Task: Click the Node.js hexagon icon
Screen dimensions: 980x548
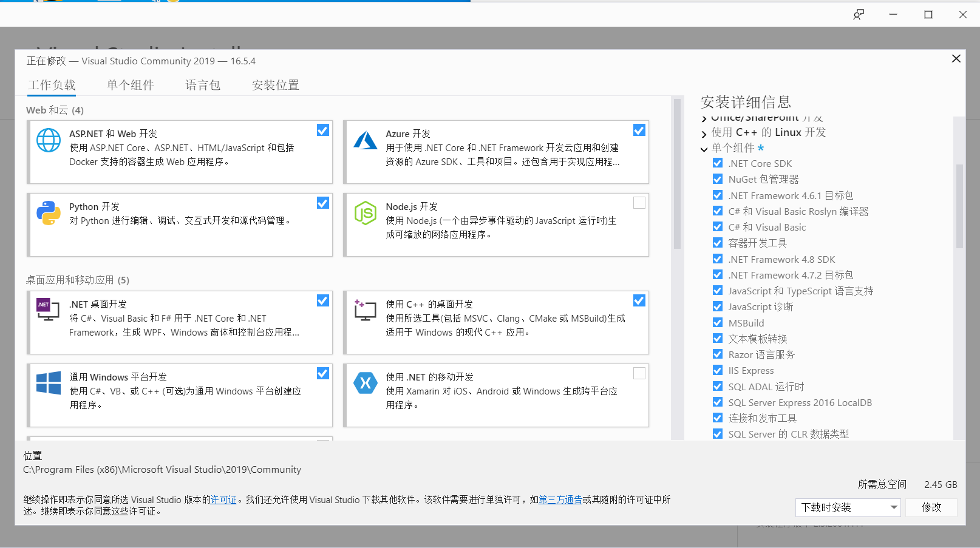Action: coord(366,213)
